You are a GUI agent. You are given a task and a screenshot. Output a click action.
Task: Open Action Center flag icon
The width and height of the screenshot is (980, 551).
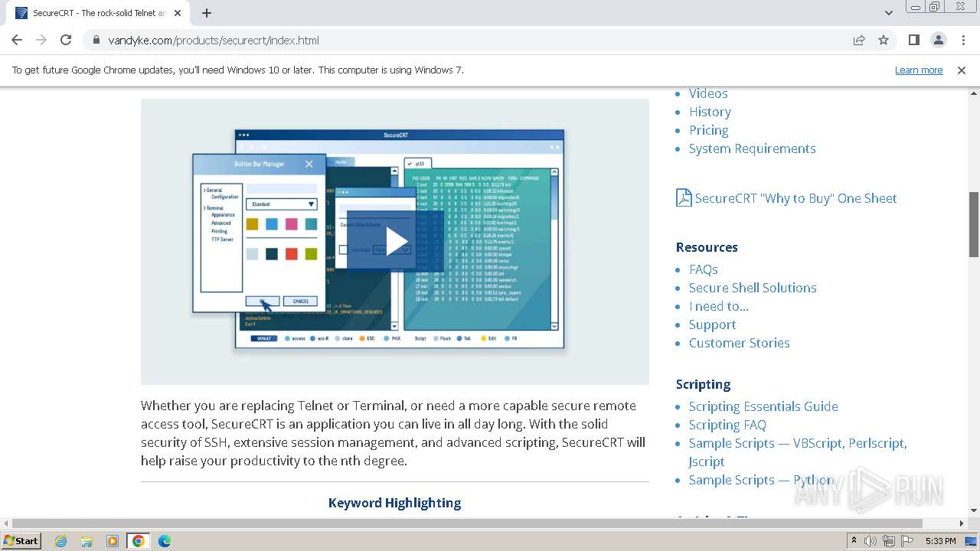pos(907,541)
